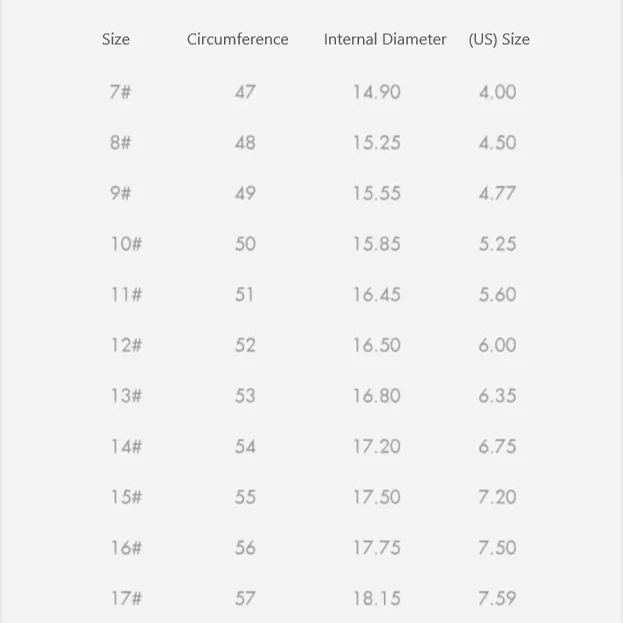Image resolution: width=623 pixels, height=623 pixels.
Task: Click the 7# size cell
Action: point(121,92)
